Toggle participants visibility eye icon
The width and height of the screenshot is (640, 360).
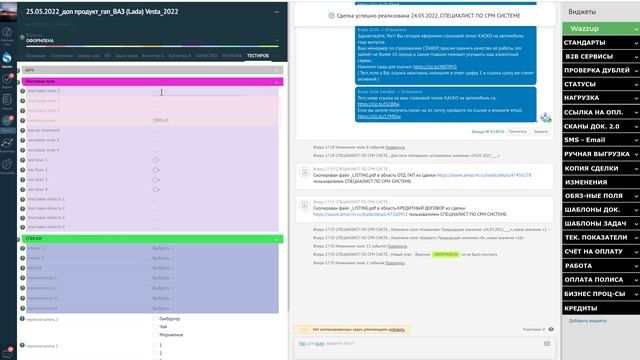click(551, 329)
